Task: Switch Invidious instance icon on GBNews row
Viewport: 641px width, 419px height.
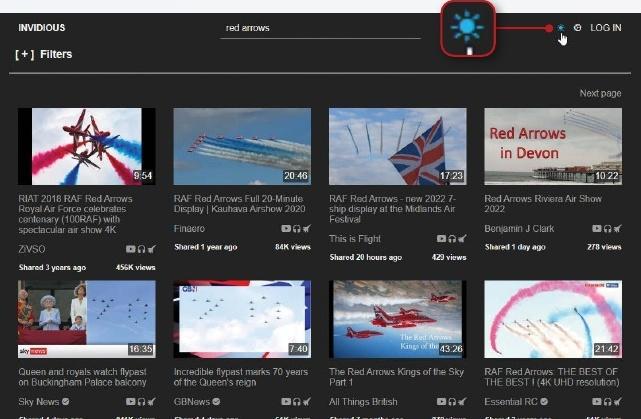Action: click(x=307, y=402)
